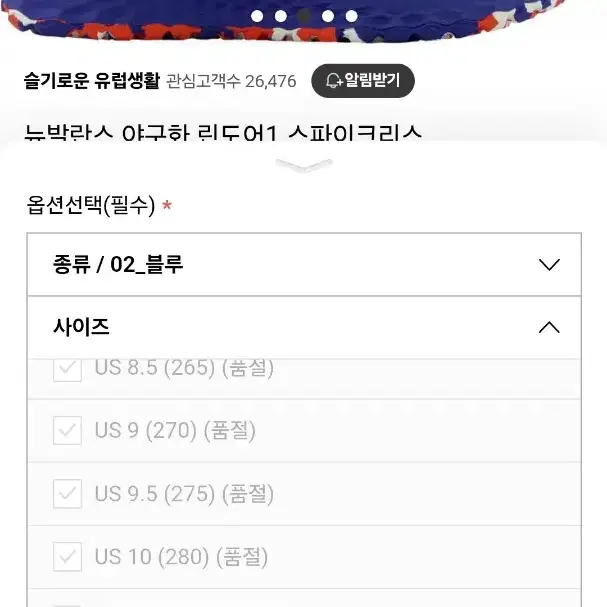Collapse the 사이즈 dropdown list
This screenshot has height=607, width=607.
(x=304, y=328)
